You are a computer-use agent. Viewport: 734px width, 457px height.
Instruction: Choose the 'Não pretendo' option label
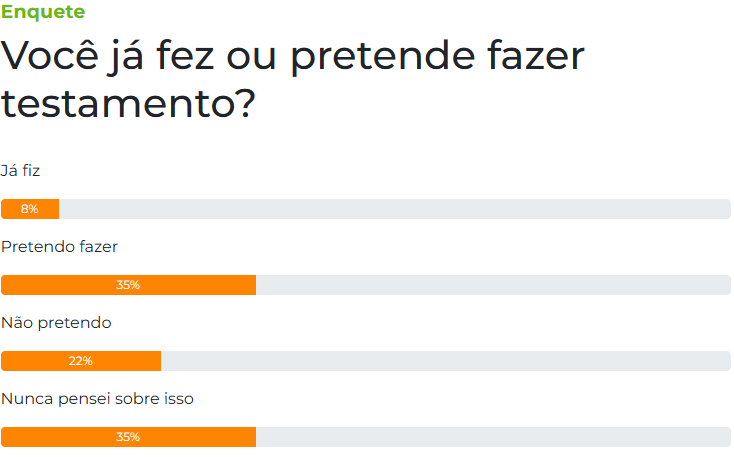coord(56,322)
